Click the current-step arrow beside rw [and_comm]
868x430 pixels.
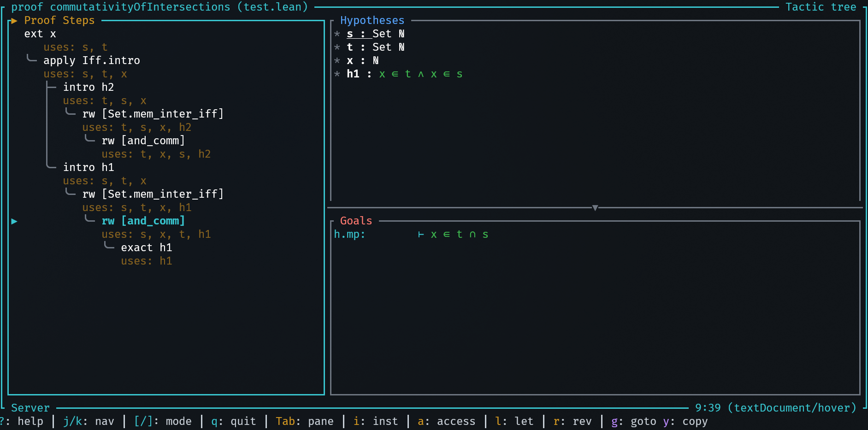14,221
